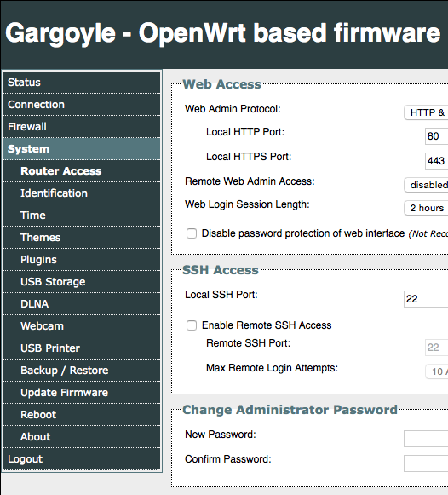Viewport: 448px width, 495px height.
Task: Open the Time settings page
Action: pos(82,215)
